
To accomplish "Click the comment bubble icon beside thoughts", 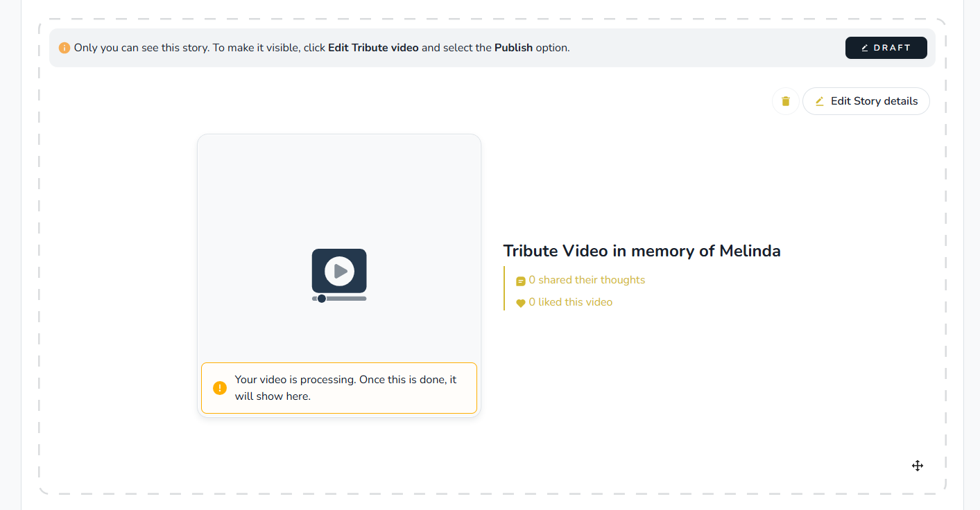I will click(520, 281).
